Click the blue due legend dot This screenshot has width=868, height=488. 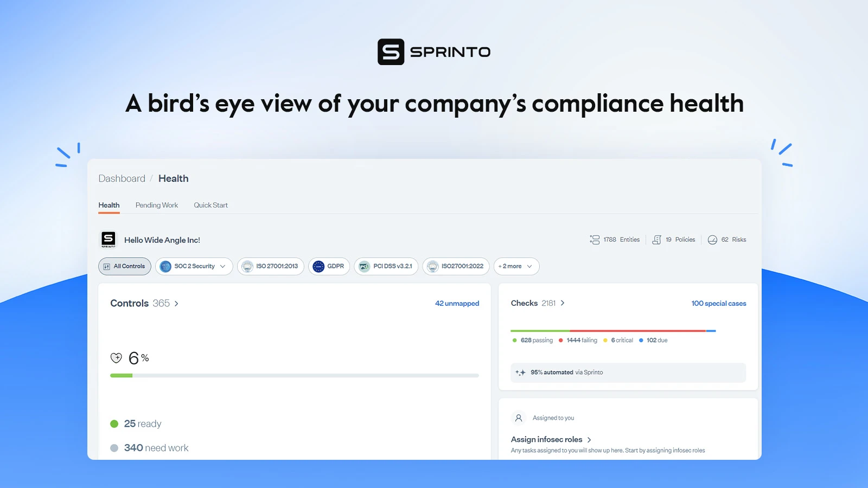tap(641, 341)
